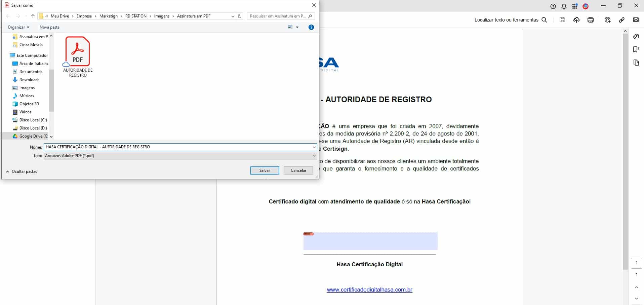Image resolution: width=644 pixels, height=305 pixels.
Task: Select Vídeos in the navigation tree
Action: [x=22, y=112]
